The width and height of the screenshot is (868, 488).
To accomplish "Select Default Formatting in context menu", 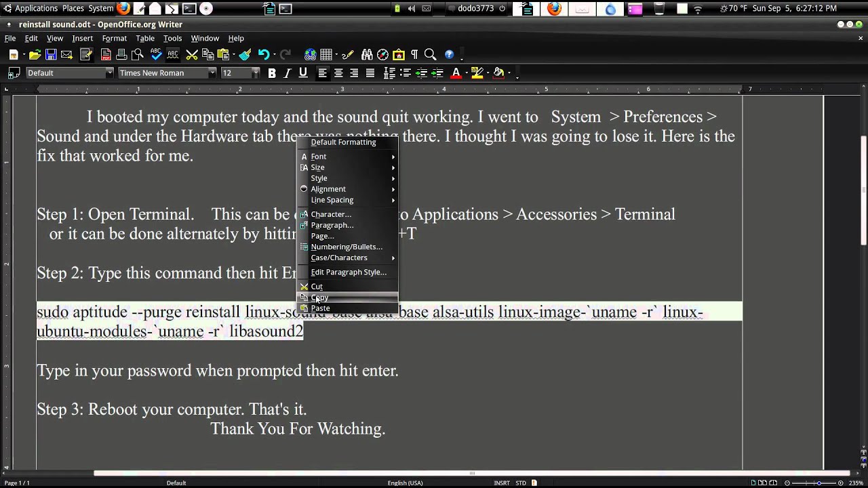I will click(348, 142).
